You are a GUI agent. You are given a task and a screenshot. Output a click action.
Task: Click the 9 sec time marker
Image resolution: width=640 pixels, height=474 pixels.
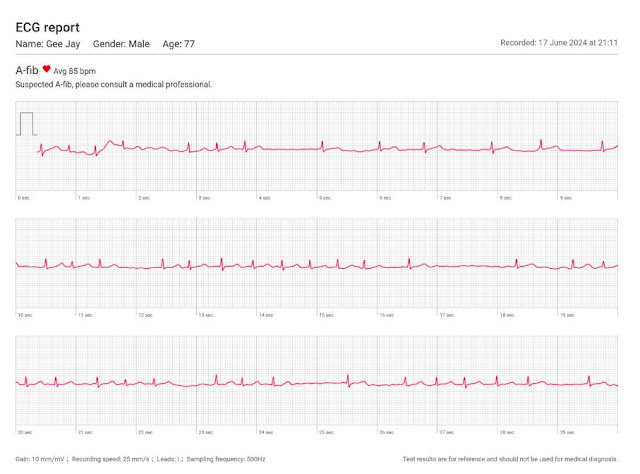pos(565,198)
